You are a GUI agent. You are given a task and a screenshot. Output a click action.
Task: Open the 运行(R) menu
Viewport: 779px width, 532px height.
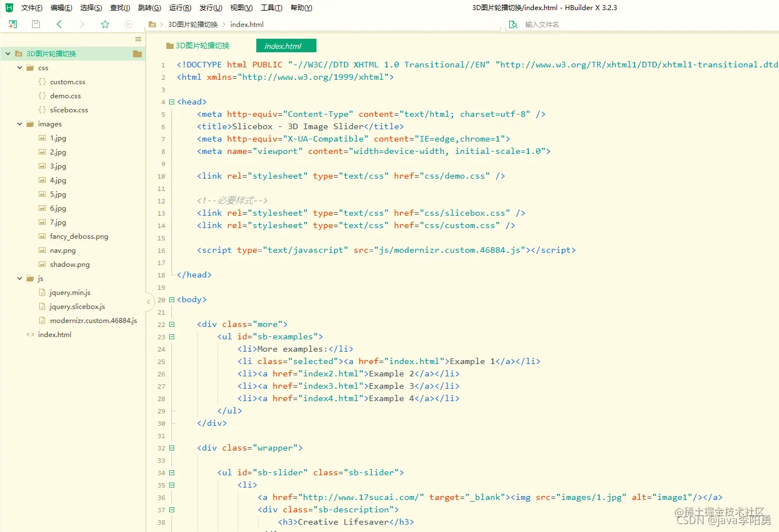(x=180, y=8)
